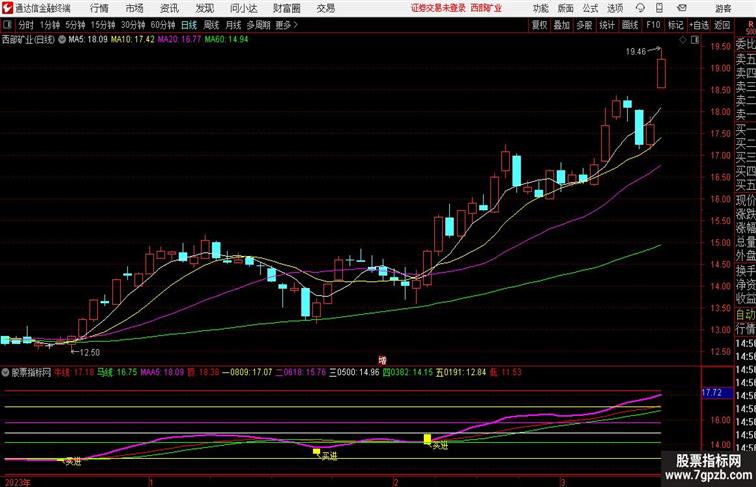Toggle the panel layout icon left of 分时
756x487 pixels.
tap(7, 25)
